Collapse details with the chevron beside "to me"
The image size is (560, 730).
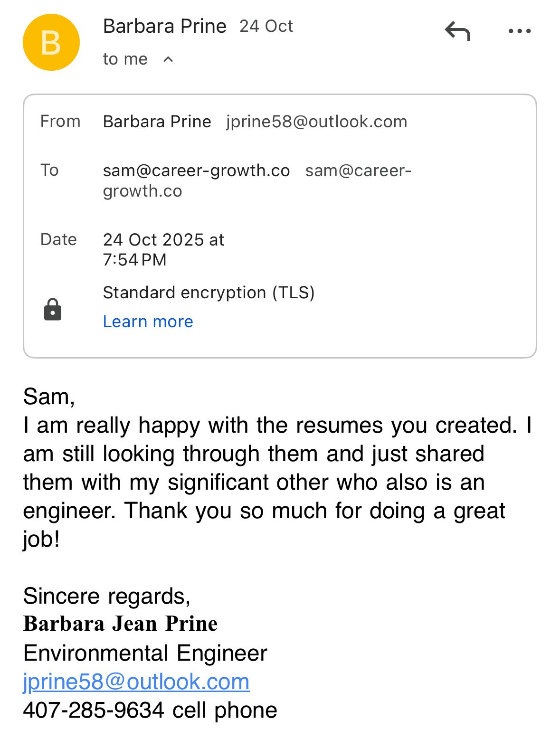tap(168, 59)
